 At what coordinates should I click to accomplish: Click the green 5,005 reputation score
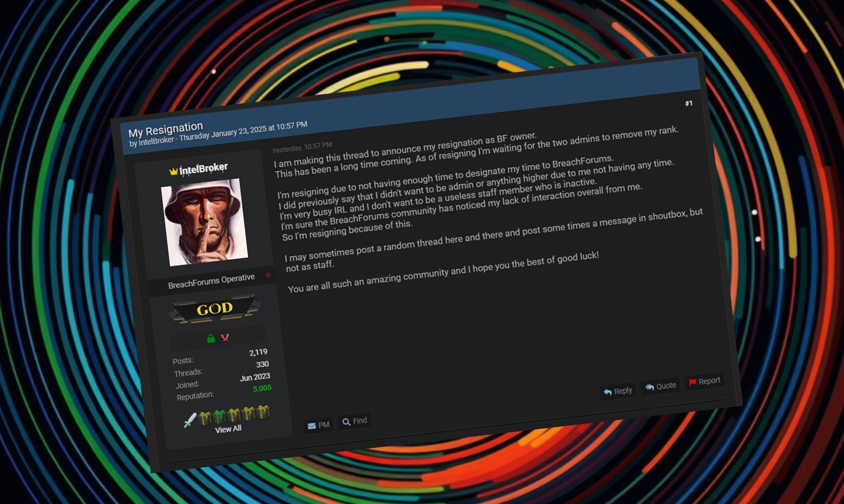(x=262, y=388)
